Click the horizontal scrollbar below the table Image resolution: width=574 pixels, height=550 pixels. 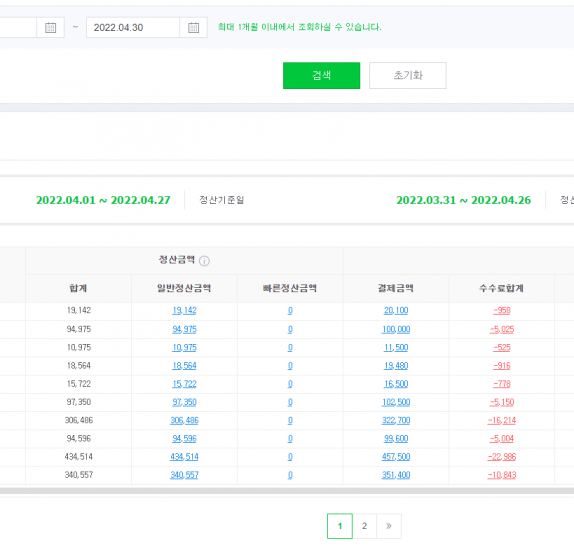[x=287, y=491]
